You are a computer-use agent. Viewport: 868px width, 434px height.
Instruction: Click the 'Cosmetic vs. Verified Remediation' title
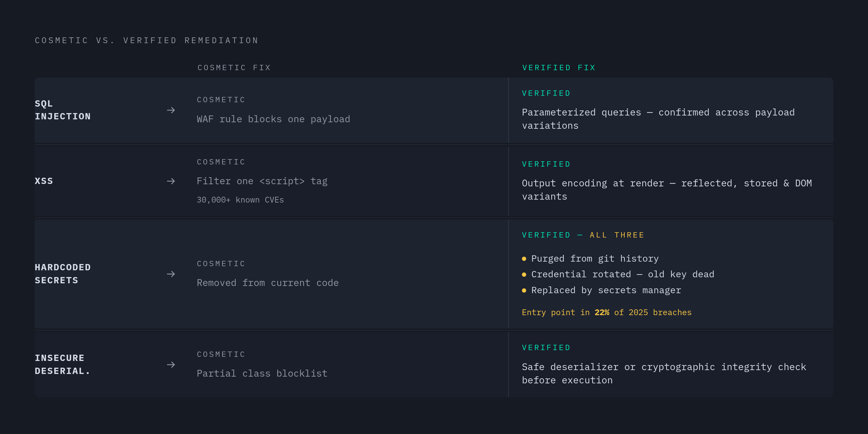(147, 41)
